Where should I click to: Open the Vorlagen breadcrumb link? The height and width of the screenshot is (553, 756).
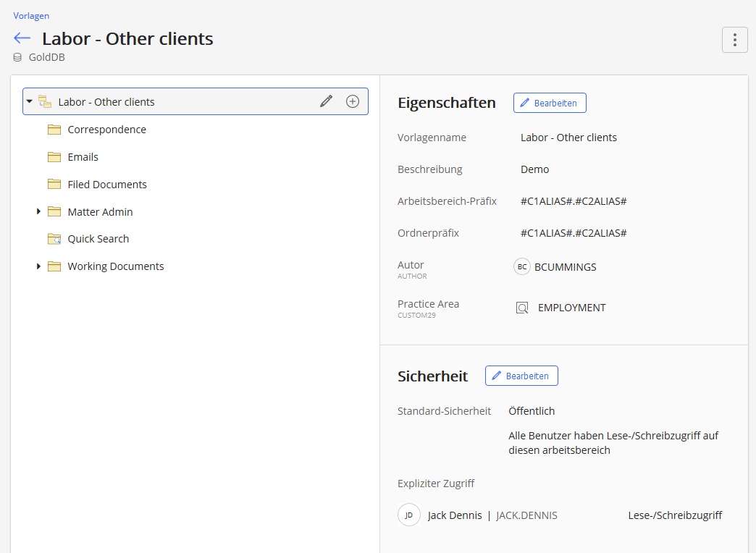(x=31, y=15)
